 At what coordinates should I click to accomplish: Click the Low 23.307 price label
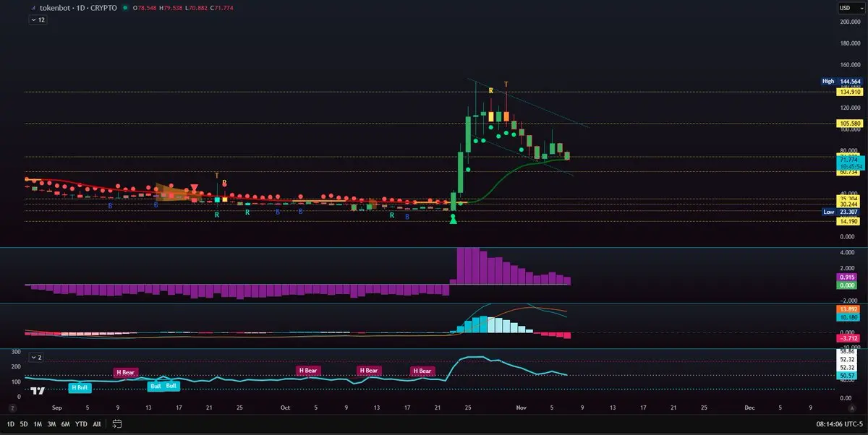841,212
